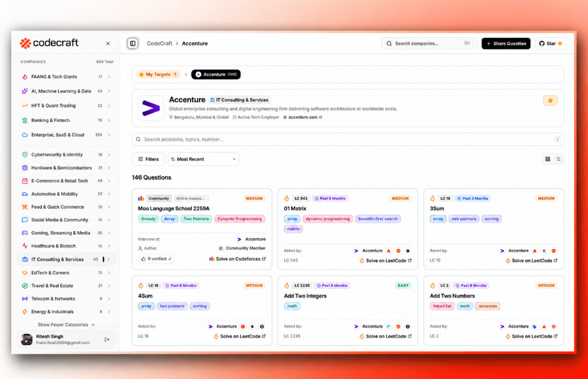Switch to grid view icon

547,159
